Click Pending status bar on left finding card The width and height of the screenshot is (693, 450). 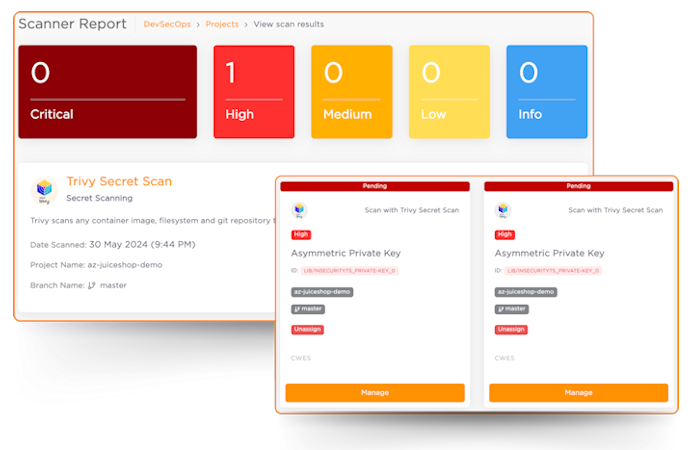pos(375,186)
